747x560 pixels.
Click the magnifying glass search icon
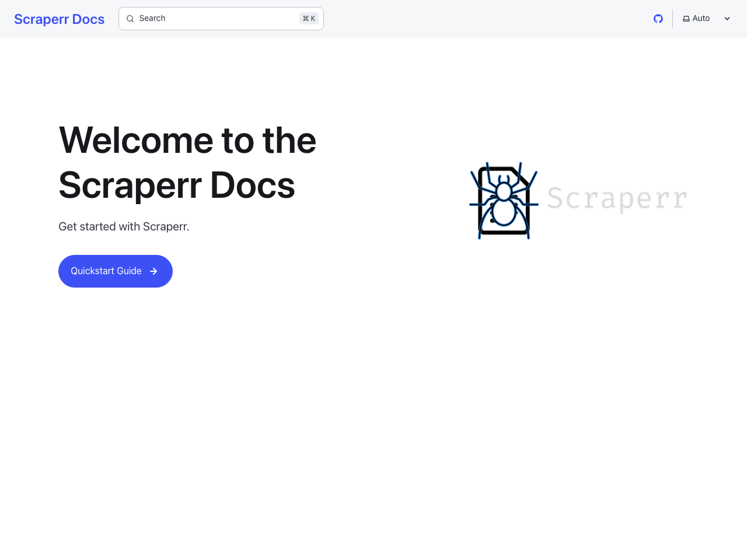130,19
